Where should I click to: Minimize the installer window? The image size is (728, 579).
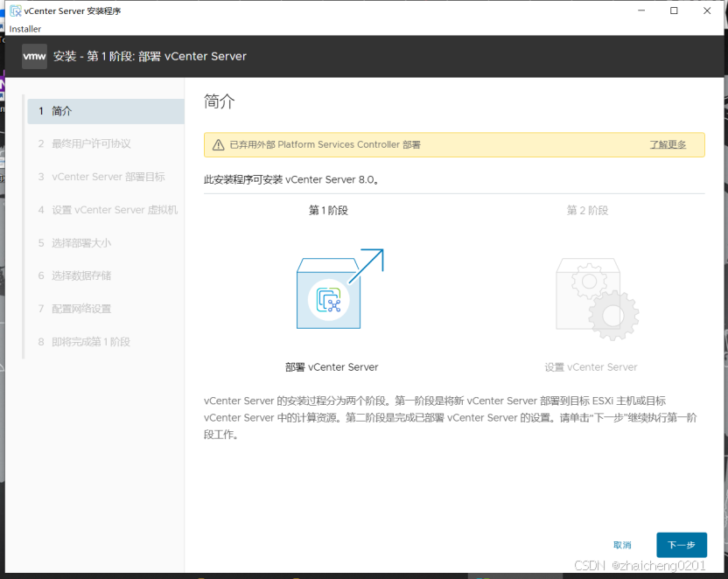(641, 10)
